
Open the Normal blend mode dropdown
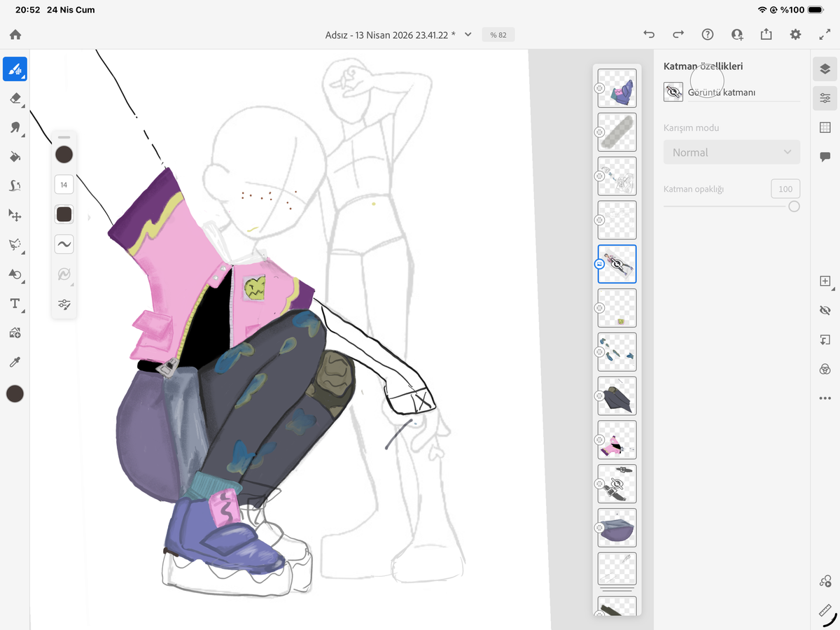[x=731, y=152]
